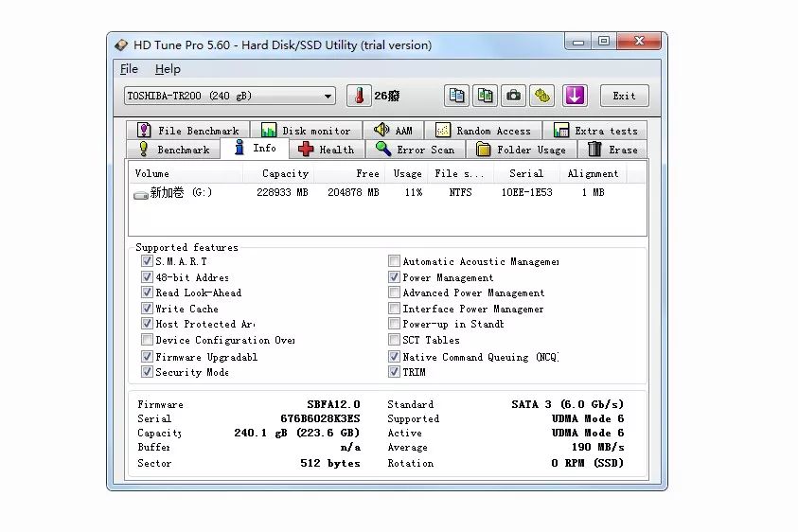Click the drive serial 676B6028K3ES
Image resolution: width=798 pixels, height=532 pixels.
[320, 418]
